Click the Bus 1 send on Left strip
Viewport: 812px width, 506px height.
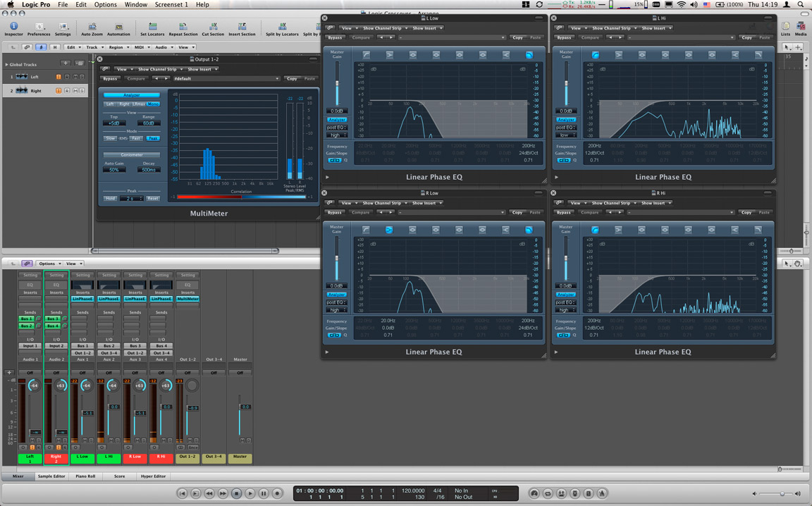27,319
